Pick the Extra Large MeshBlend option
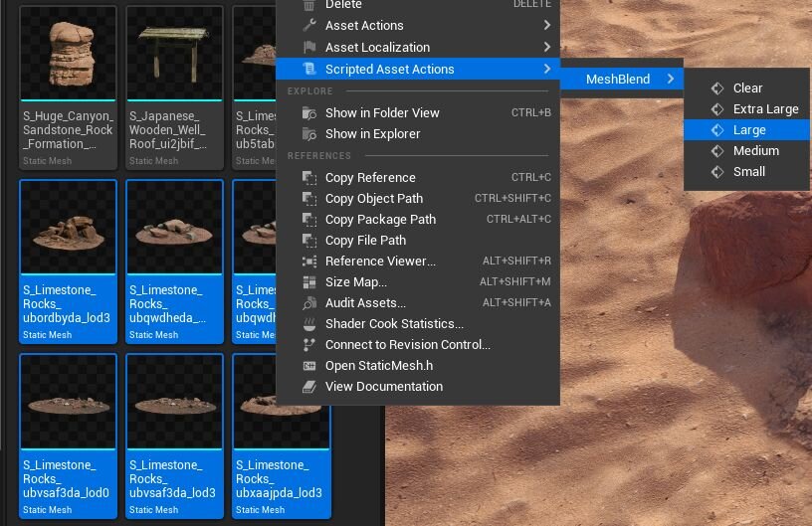Image resolution: width=812 pixels, height=526 pixels. tap(746, 109)
